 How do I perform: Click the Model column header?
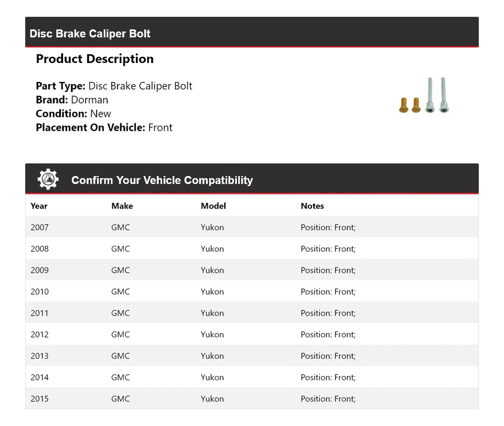pyautogui.click(x=213, y=206)
